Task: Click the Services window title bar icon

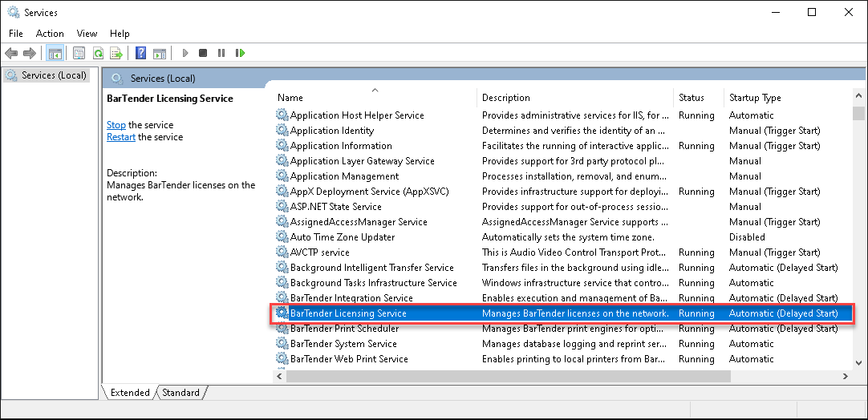Action: (14, 11)
